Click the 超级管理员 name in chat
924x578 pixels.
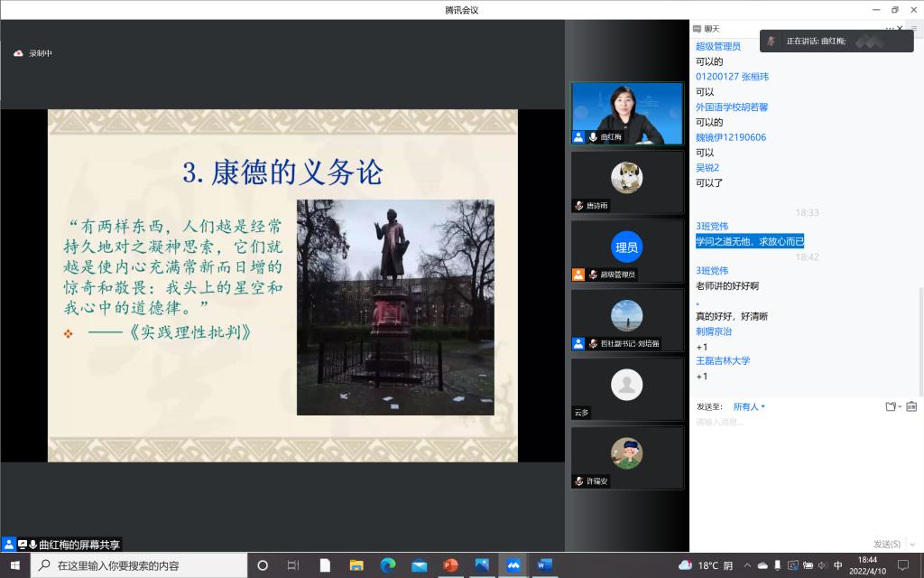coord(718,46)
